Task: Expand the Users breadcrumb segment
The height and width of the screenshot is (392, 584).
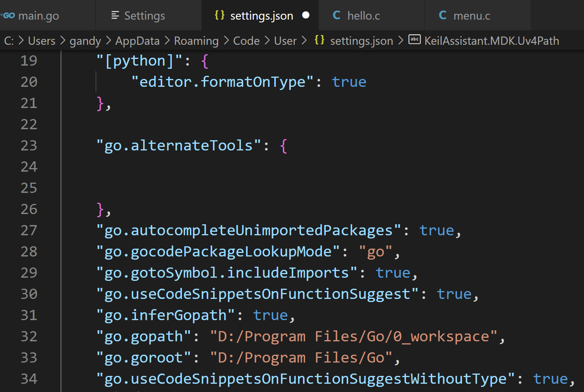Action: [x=42, y=41]
